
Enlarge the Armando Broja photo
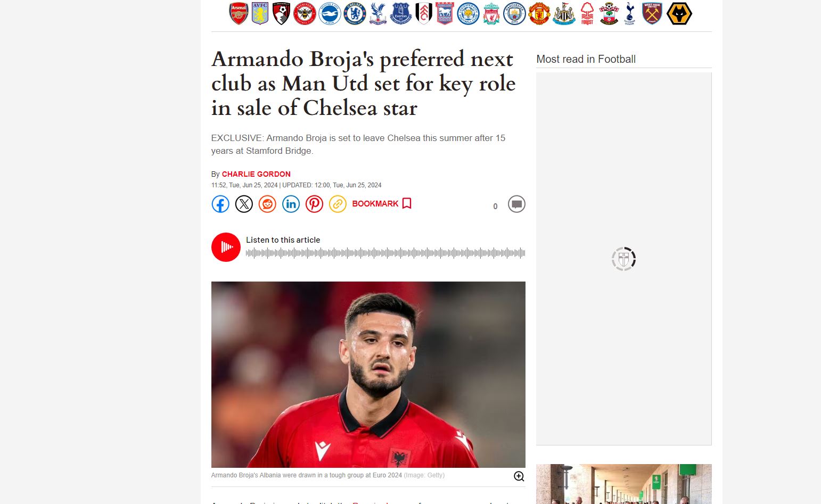[x=519, y=476]
